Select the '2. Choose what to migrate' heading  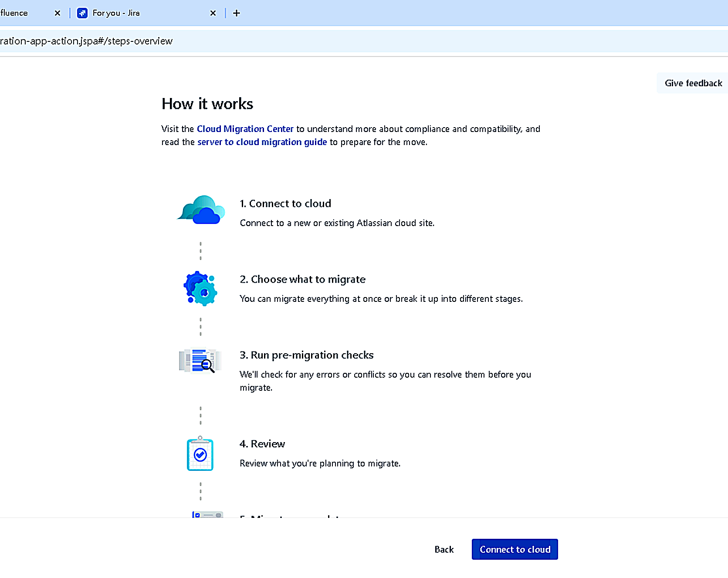(x=302, y=279)
